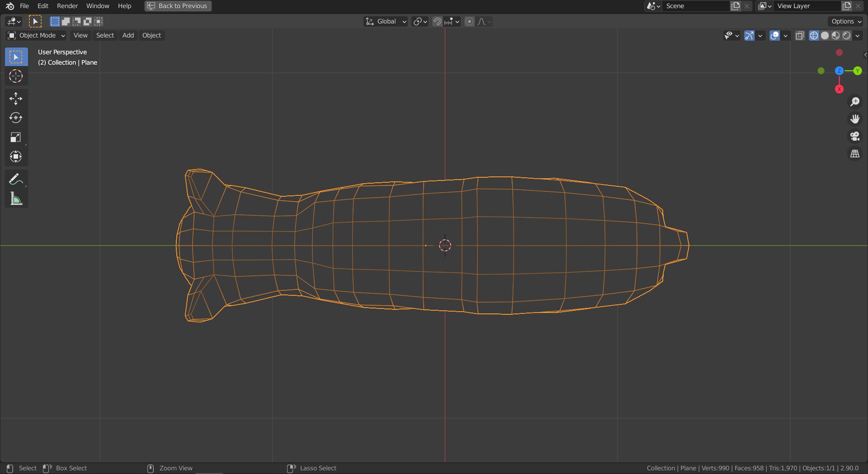The height and width of the screenshot is (474, 868).
Task: Toggle X-Ray mode
Action: click(800, 35)
